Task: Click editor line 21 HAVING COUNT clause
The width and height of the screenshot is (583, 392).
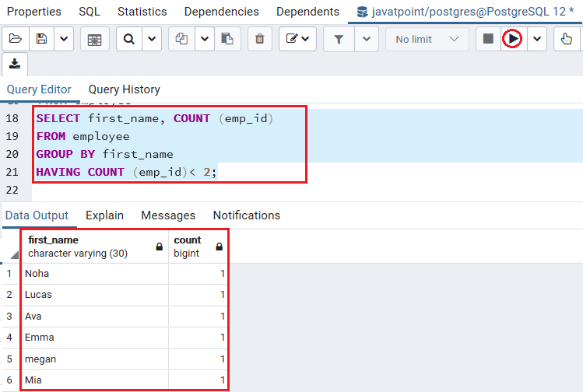Action: pos(126,172)
